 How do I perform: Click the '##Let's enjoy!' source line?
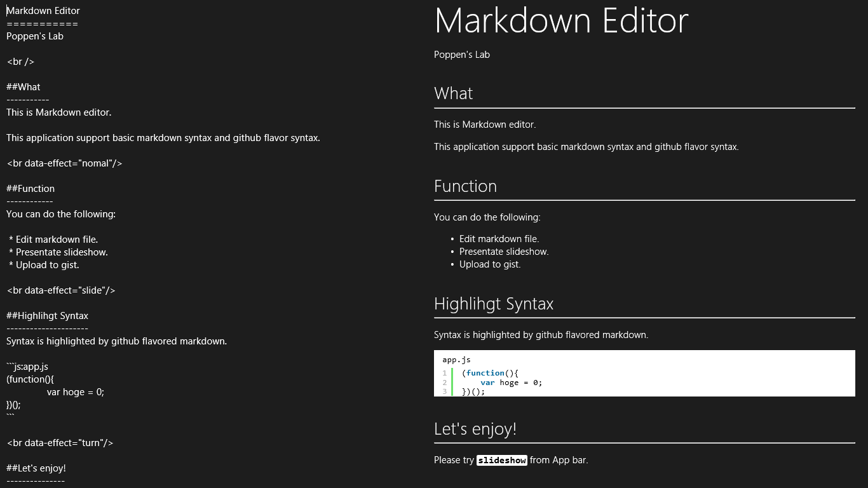pos(36,468)
